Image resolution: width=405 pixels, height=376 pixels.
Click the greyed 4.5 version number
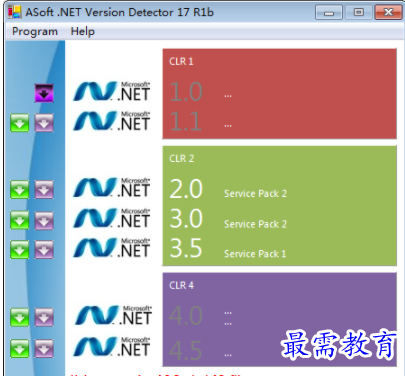pos(186,351)
